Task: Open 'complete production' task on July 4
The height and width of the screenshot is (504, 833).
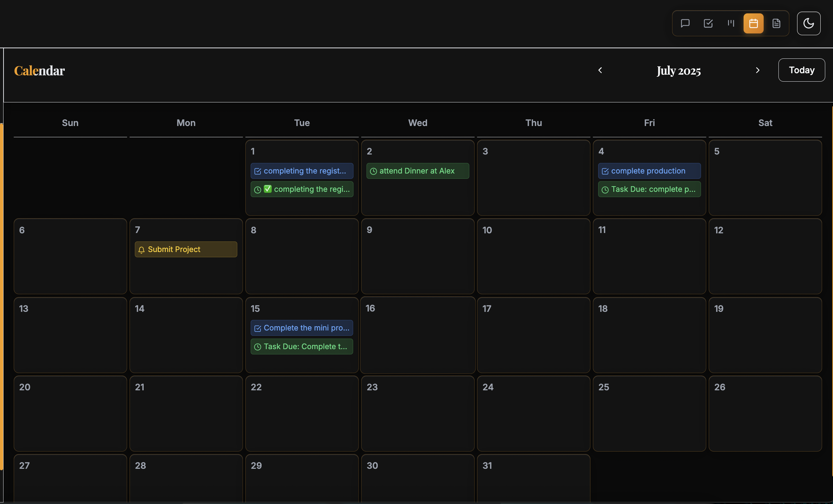Action: tap(649, 171)
